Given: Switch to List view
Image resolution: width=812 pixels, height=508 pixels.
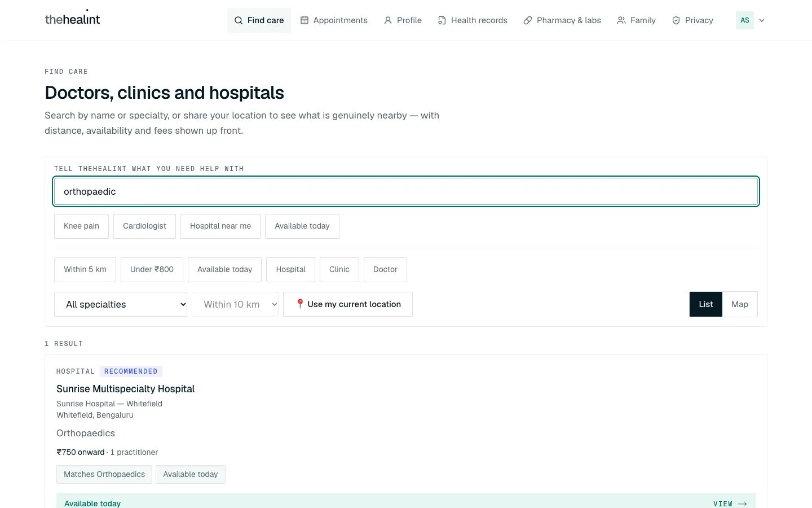Looking at the screenshot, I should (706, 304).
